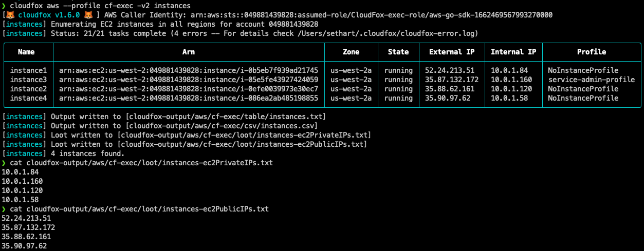Click us-west-2a zone in instance4 row
This screenshot has height=251, width=644.
click(351, 98)
